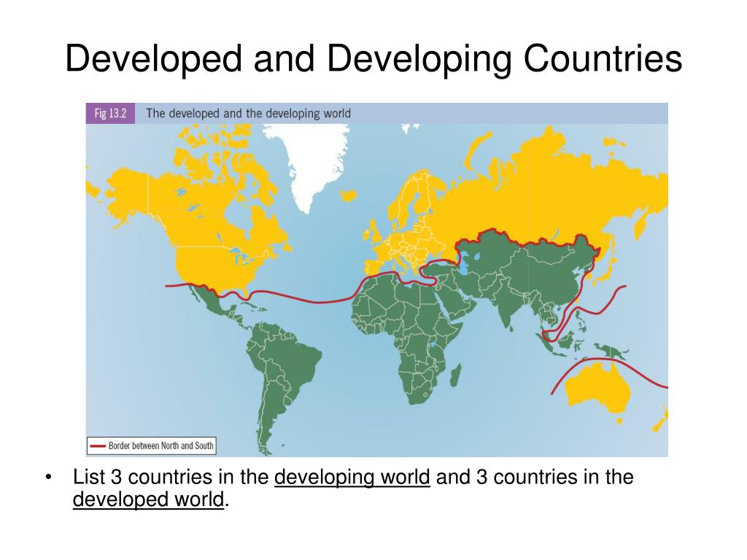Click the underlined 'developed world' text
Screen dimensions: 747x560
[148, 499]
